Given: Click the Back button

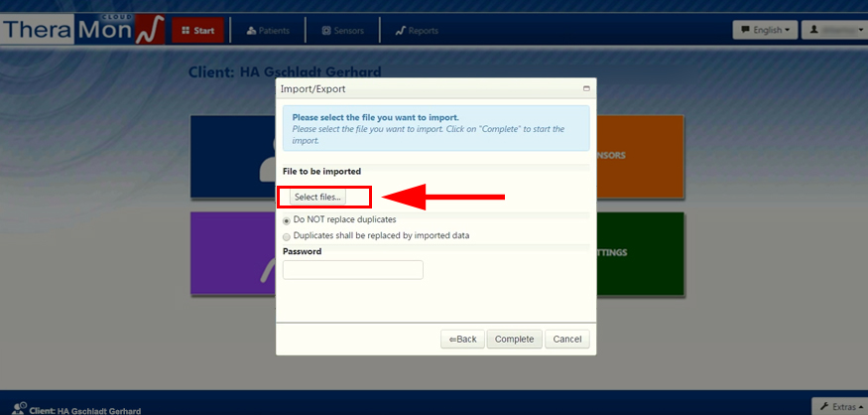Looking at the screenshot, I should 462,340.
